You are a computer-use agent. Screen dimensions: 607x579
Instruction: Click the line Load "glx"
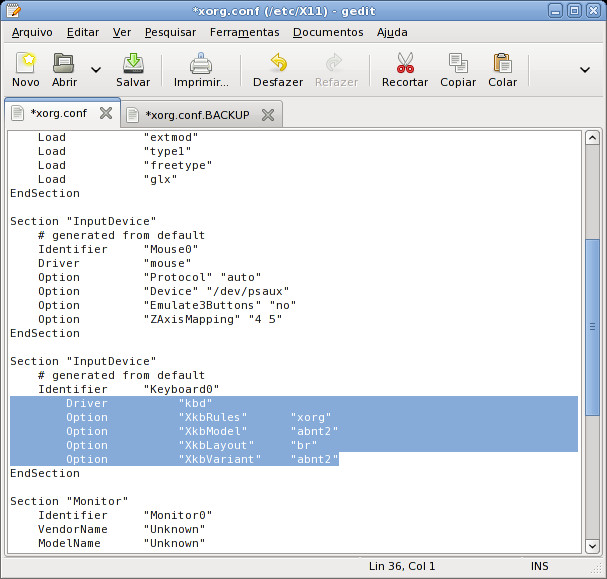107,179
